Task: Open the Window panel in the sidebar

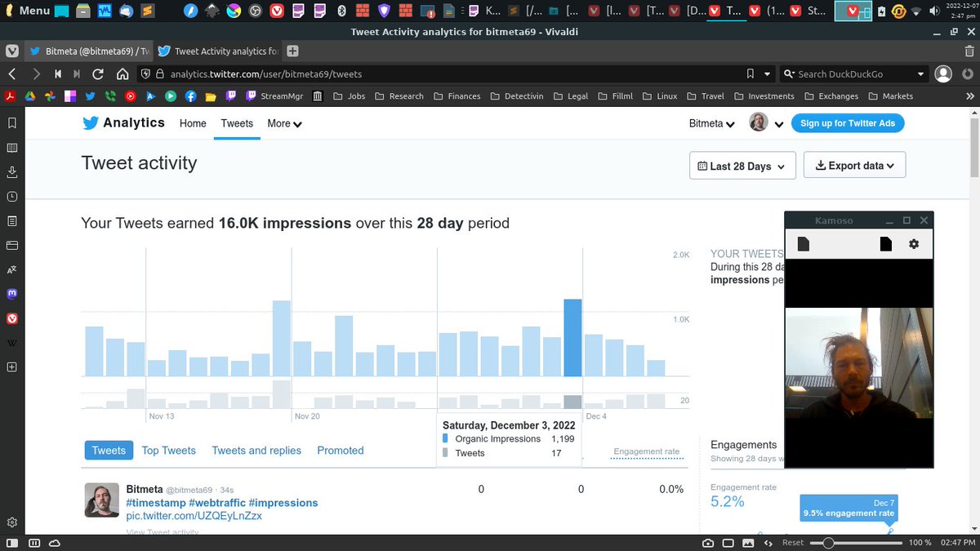Action: [12, 245]
